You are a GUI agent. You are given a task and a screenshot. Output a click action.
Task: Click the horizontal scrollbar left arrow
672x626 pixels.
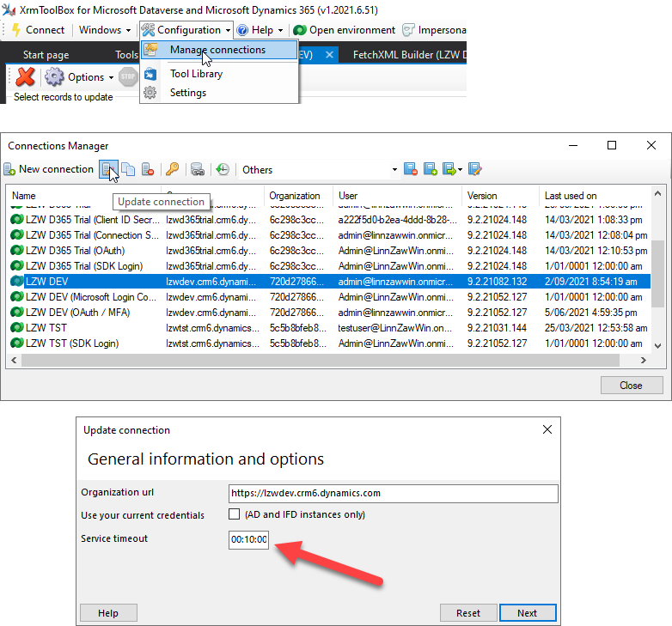[x=14, y=361]
